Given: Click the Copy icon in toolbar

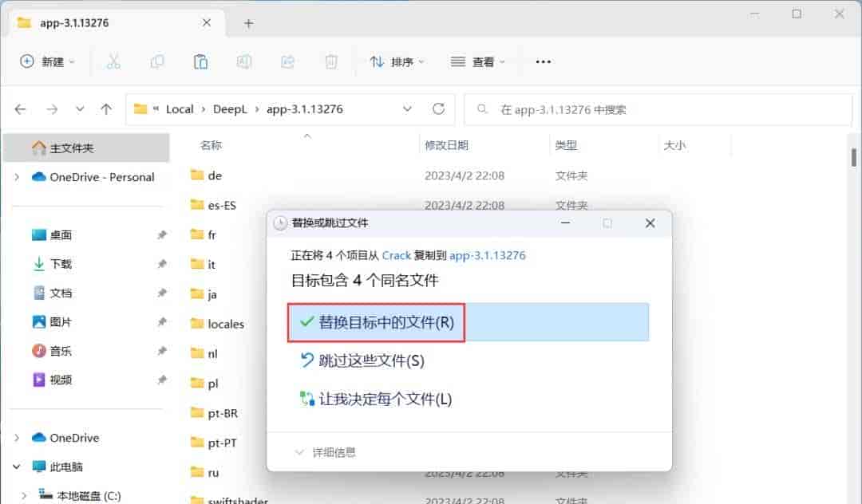Looking at the screenshot, I should [x=157, y=61].
